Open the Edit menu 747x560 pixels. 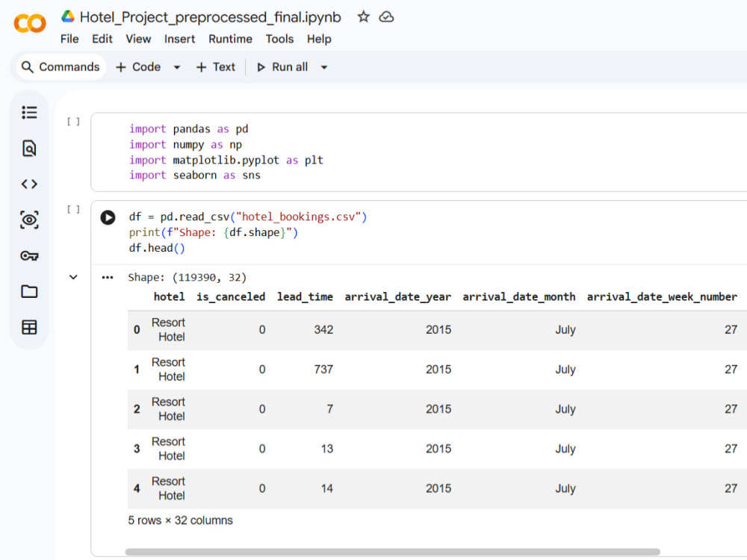[x=102, y=39]
